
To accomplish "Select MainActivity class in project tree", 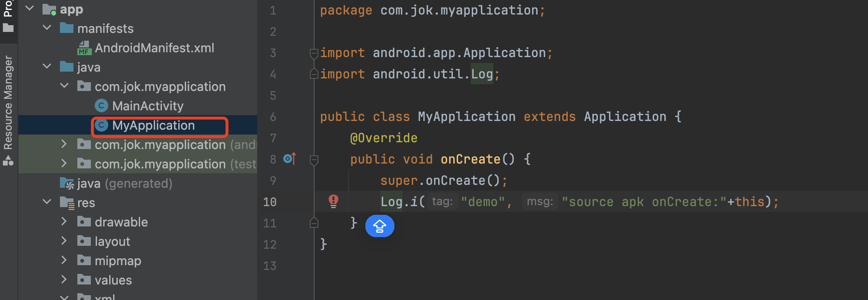I will pyautogui.click(x=147, y=106).
